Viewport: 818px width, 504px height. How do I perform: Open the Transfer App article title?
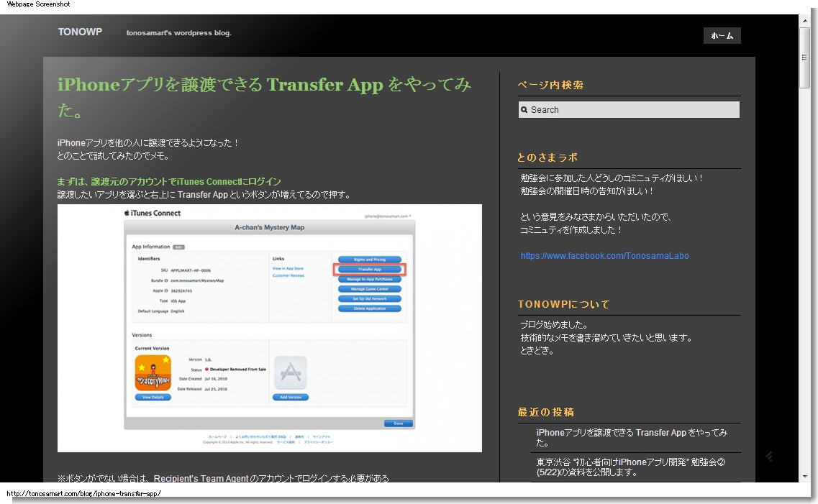(265, 97)
